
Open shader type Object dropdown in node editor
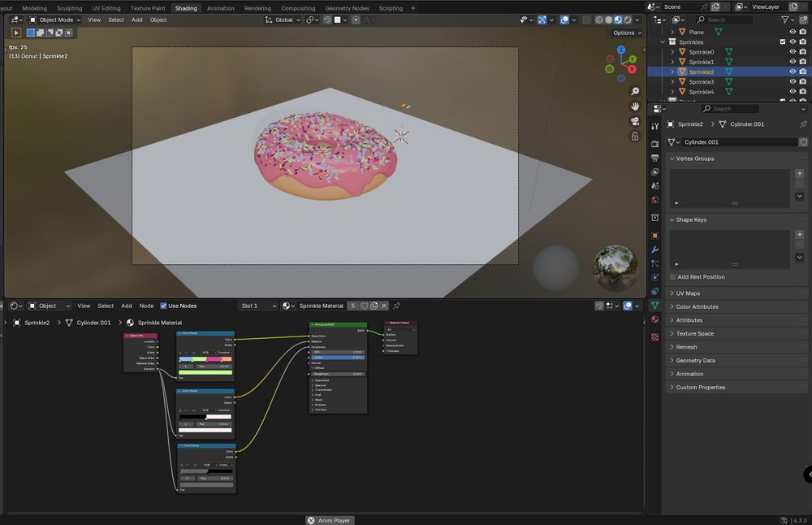[50, 306]
